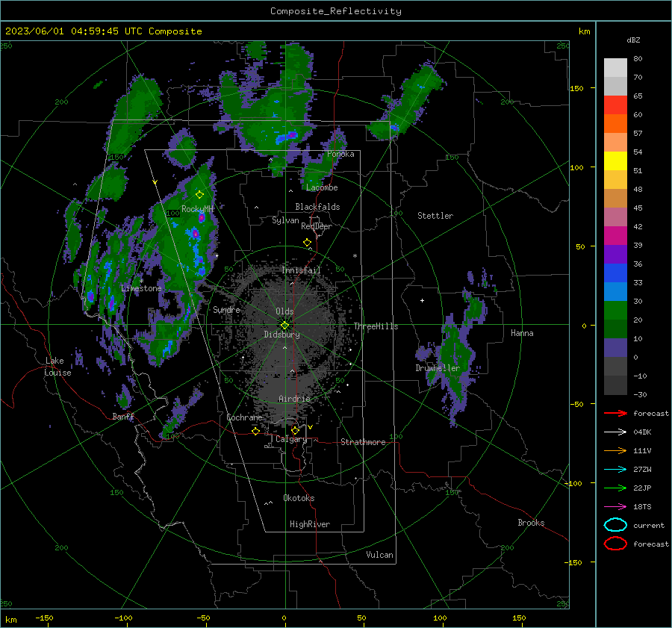Click the Airdrie label
The image size is (672, 628).
coord(294,399)
